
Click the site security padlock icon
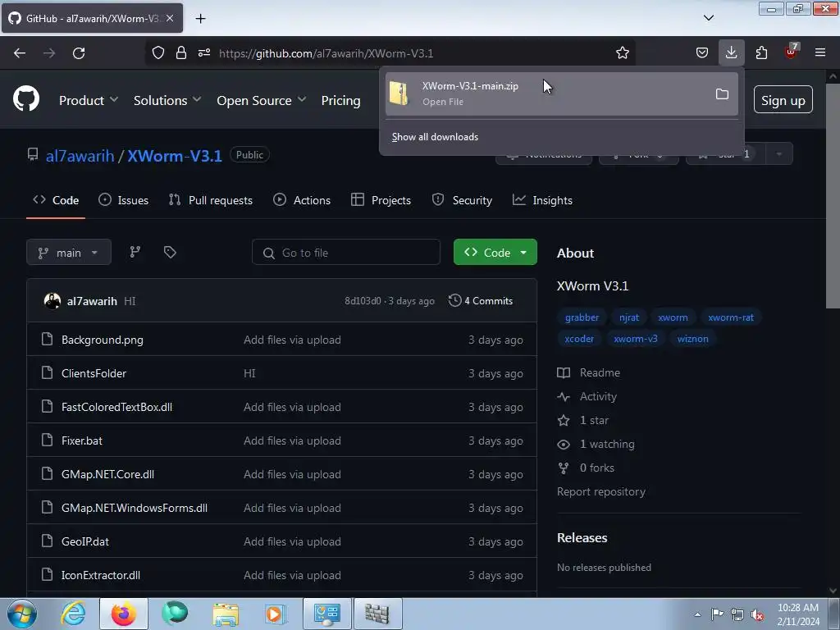(x=181, y=52)
